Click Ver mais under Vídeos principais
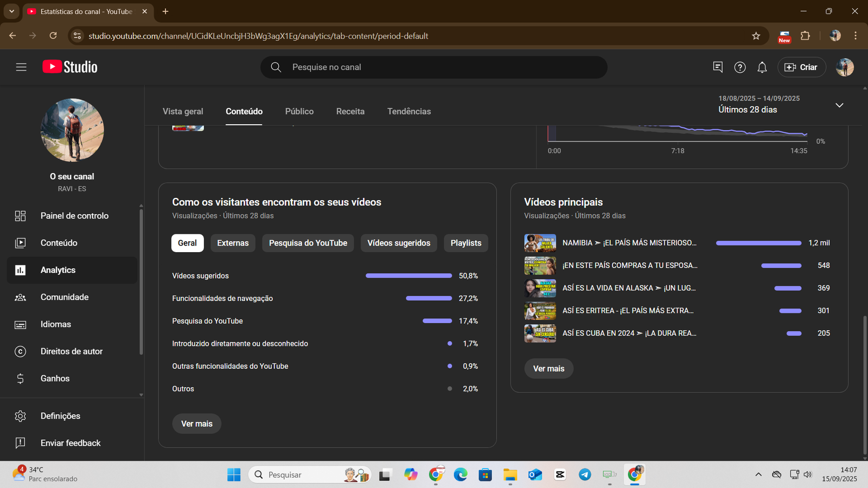 pos(548,369)
